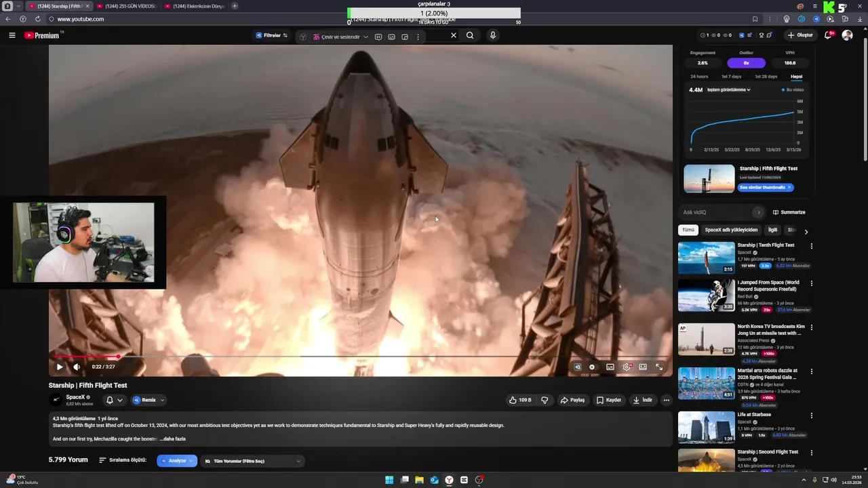Open options for Martial arts robots video
This screenshot has width=868, height=488.
tap(812, 371)
